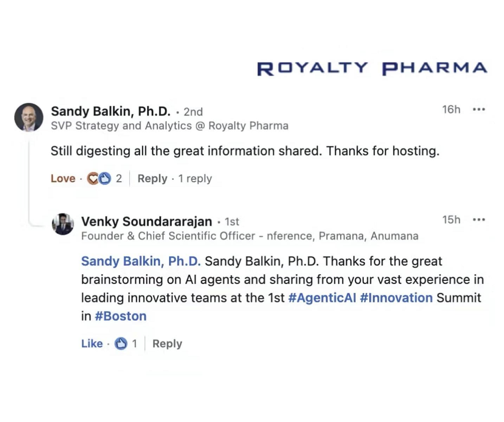
Task: Click the 16h comment timestamp
Action: tap(451, 109)
